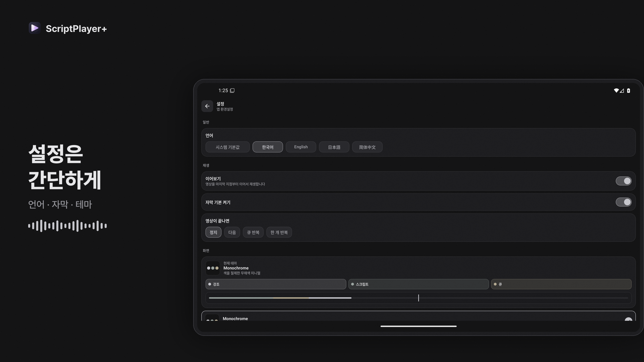
Task: Click the 설정 page title
Action: click(x=220, y=104)
